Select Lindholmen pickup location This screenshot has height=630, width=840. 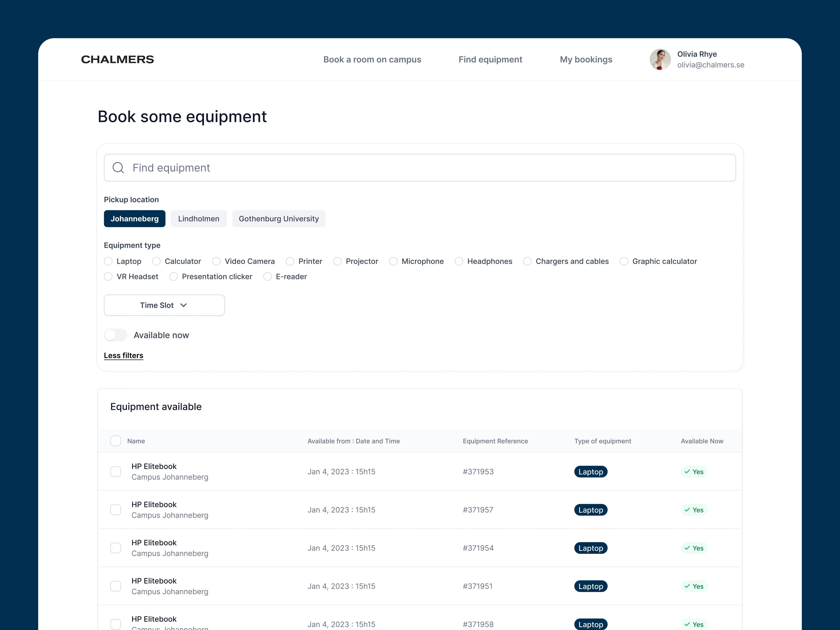(x=199, y=219)
